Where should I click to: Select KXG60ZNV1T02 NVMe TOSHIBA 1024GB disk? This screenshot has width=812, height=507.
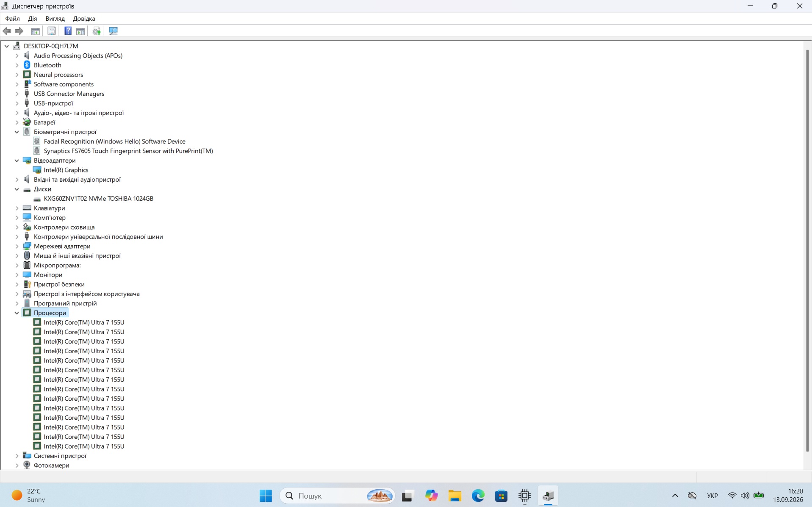(99, 198)
